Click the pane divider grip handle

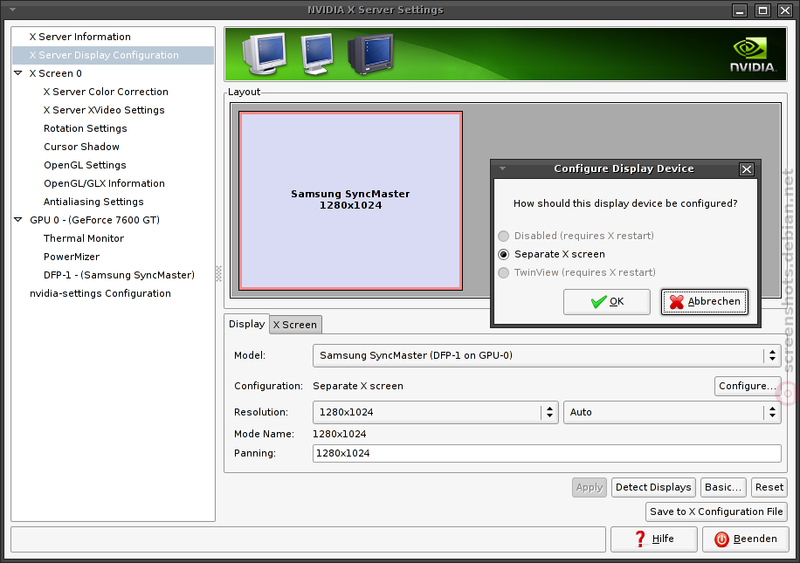coord(219,274)
